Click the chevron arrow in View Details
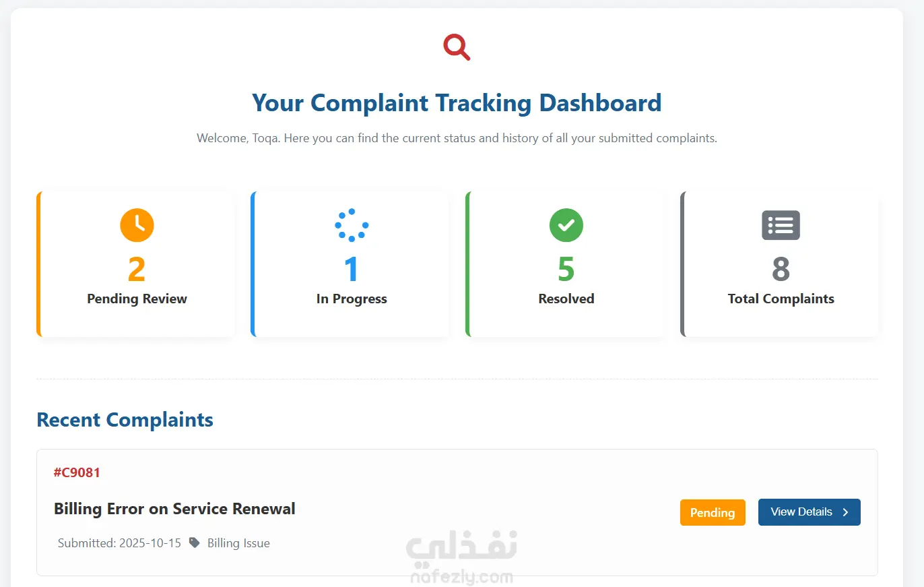 [846, 512]
